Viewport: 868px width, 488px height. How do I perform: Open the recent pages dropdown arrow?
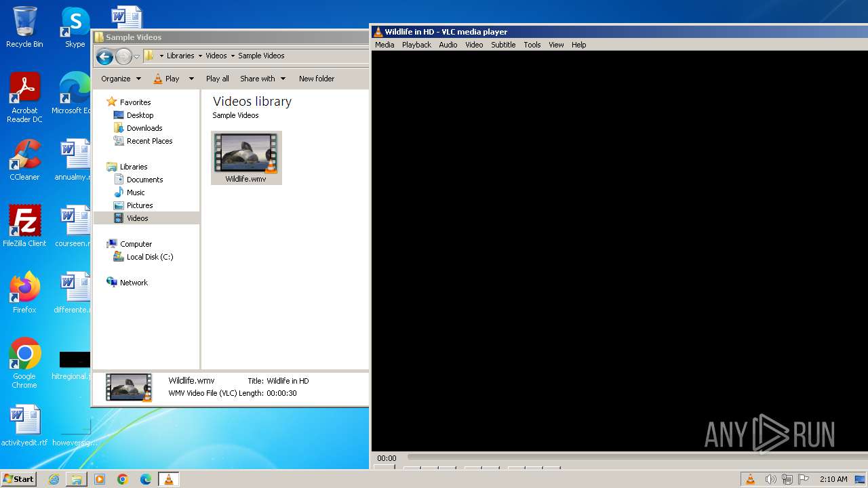[136, 56]
